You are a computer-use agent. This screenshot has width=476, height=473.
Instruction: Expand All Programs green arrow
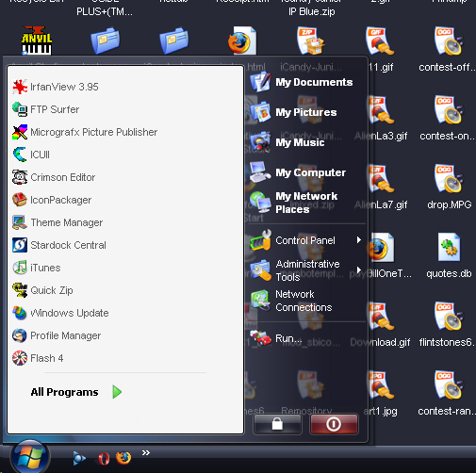(117, 392)
